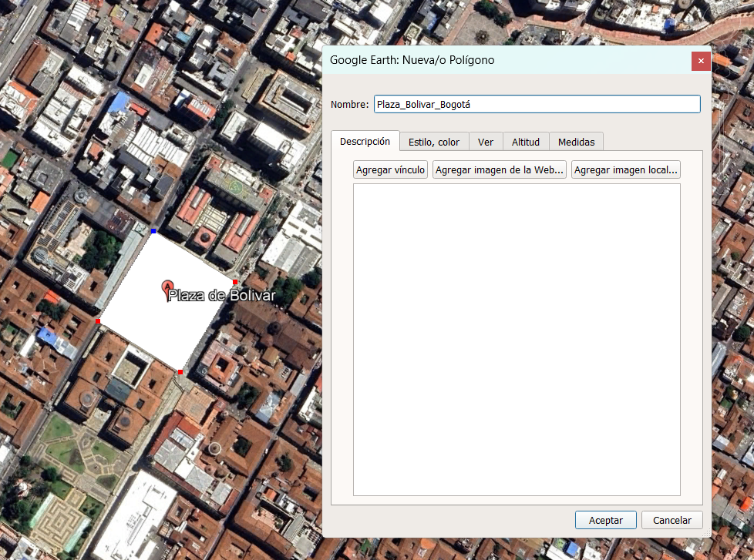Confirm polygon with Aceptar button

(606, 520)
